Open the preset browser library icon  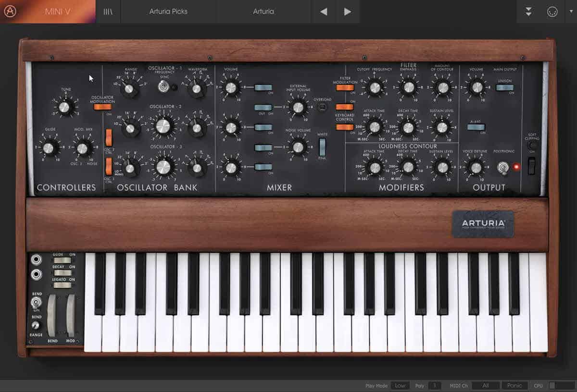pyautogui.click(x=108, y=12)
